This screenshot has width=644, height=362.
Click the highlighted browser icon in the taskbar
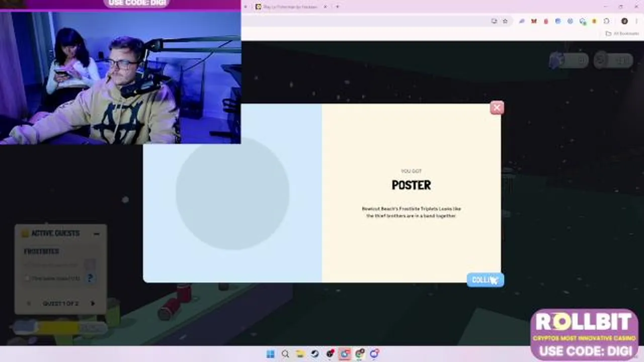pos(345,354)
